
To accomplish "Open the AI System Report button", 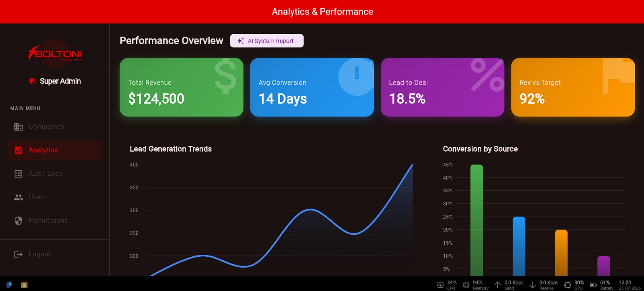I will 267,41.
